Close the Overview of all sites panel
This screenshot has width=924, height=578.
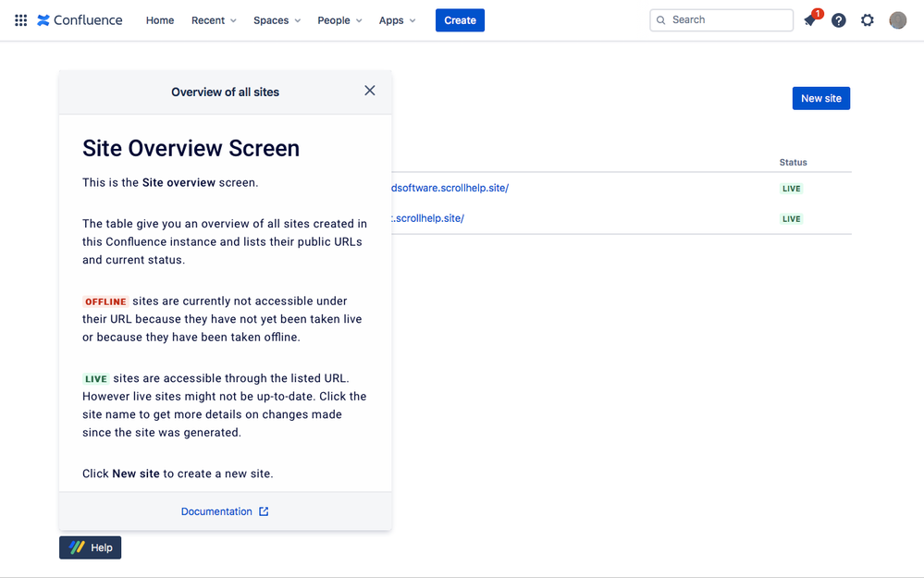369,90
